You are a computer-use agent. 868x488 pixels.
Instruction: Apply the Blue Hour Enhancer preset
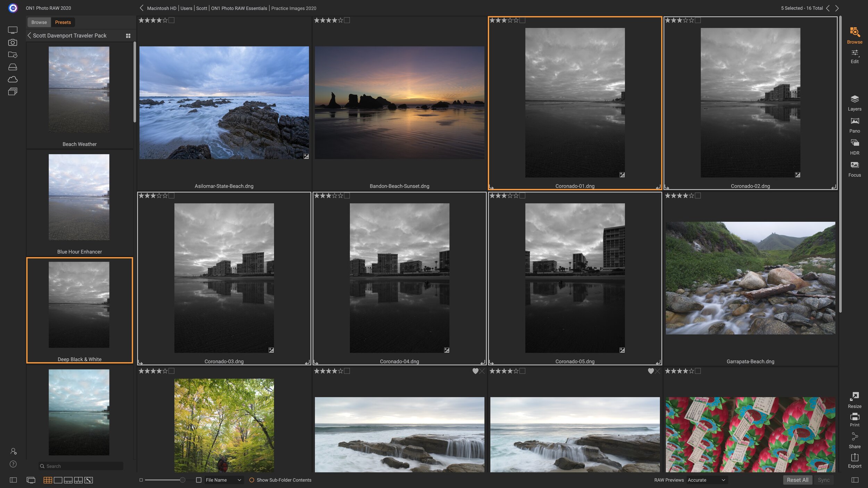pyautogui.click(x=80, y=203)
